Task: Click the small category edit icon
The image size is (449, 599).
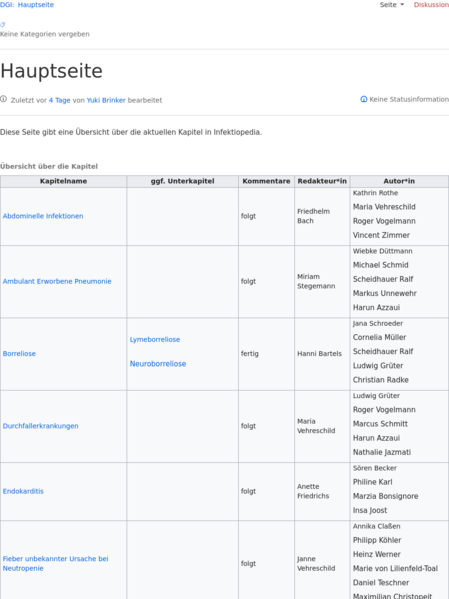Action: (x=2, y=24)
